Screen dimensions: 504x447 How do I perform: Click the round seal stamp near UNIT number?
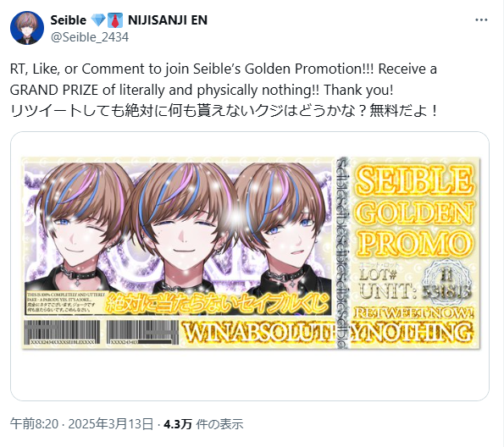[447, 283]
